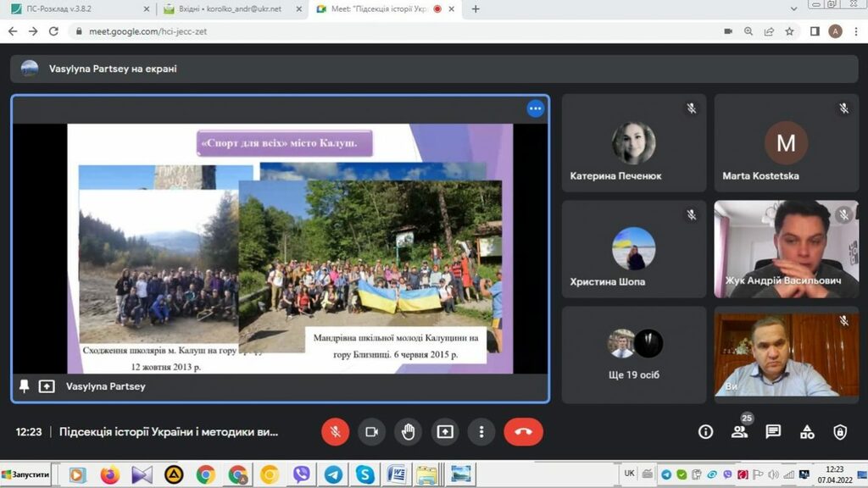Click the address bar showing meet.google.com

339,31
